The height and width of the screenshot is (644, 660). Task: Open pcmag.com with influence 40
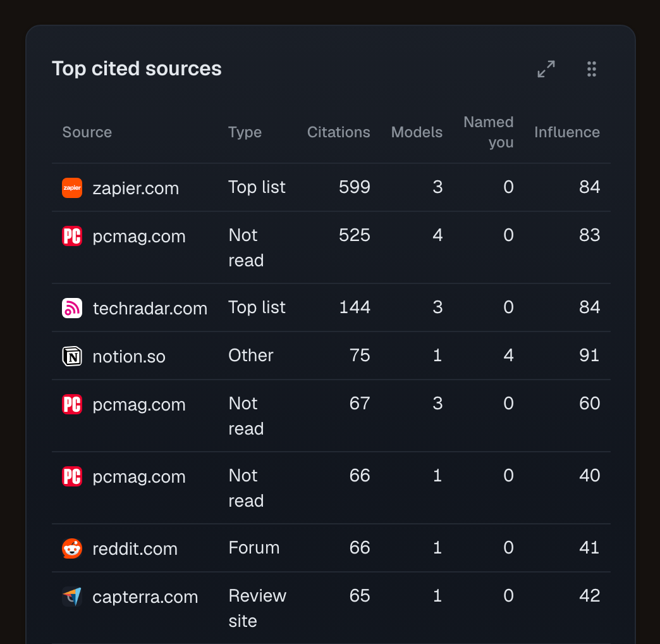click(x=139, y=476)
